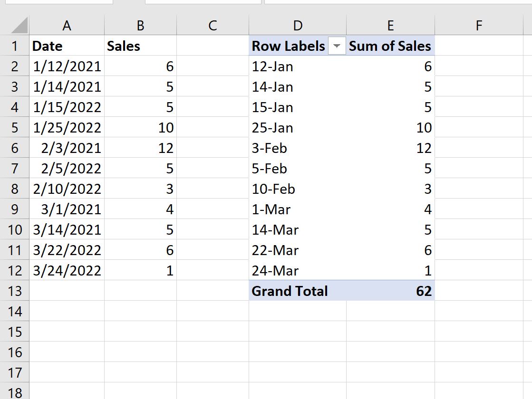Click the 3-Feb pivot row label
The width and height of the screenshot is (532, 399).
pyautogui.click(x=298, y=148)
